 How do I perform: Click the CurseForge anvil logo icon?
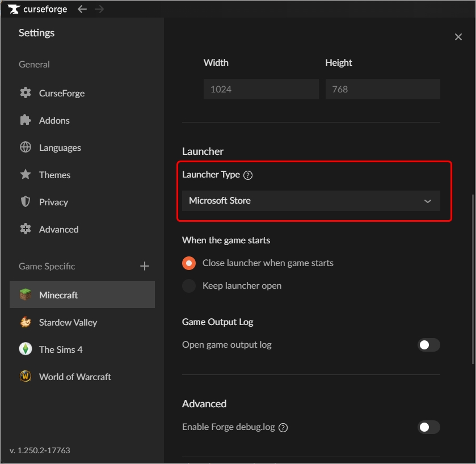[14, 9]
